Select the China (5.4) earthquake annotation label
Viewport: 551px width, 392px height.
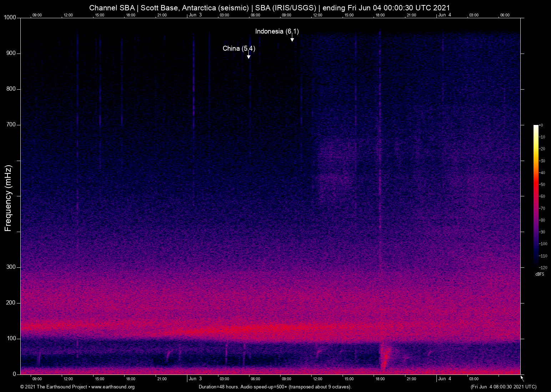239,49
